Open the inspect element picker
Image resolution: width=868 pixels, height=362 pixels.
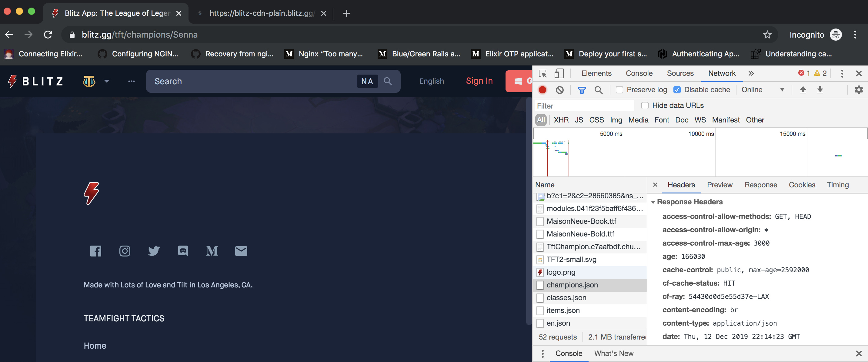tap(542, 73)
